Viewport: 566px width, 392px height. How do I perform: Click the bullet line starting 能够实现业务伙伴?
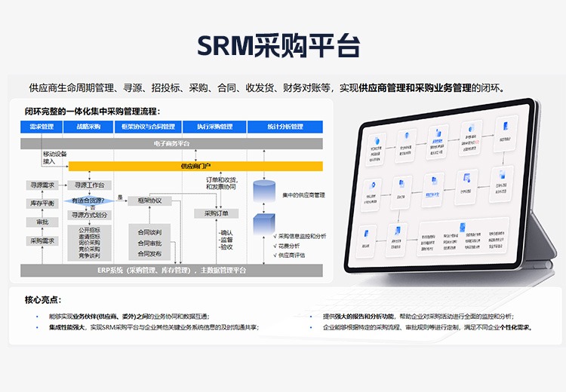click(129, 317)
